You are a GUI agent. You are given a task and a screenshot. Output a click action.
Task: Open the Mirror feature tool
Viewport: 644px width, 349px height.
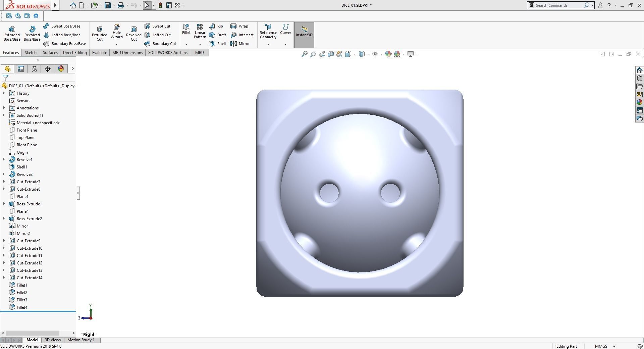coord(240,44)
